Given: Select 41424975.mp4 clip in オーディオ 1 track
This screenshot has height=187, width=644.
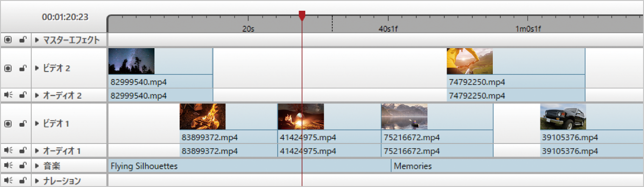Looking at the screenshot, I should tap(329, 151).
